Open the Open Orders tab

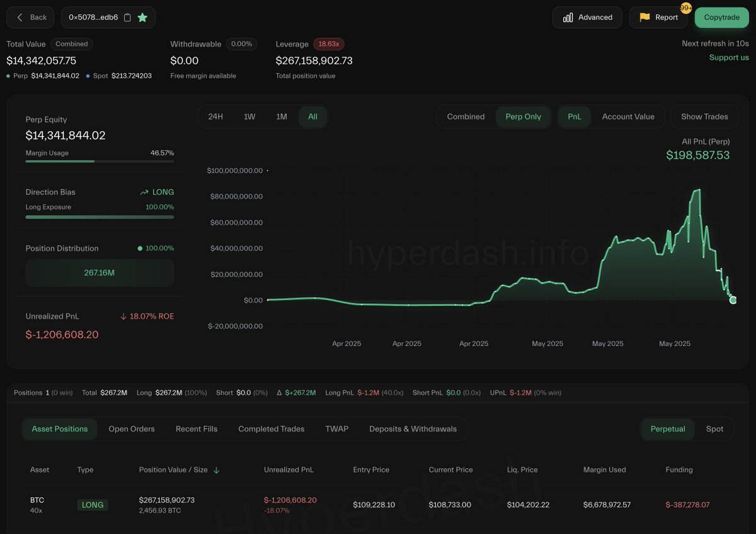(132, 429)
